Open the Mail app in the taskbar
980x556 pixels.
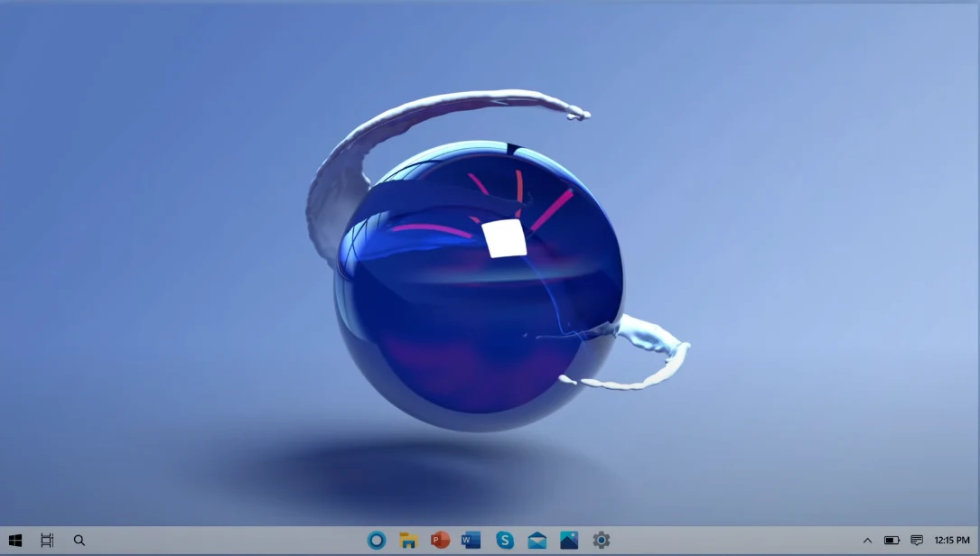[x=537, y=541]
